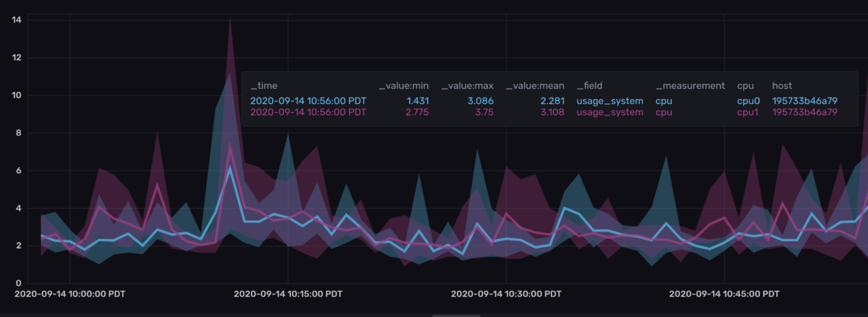Click the 10:30:00 PDT x-axis label
Viewport: 868px width, 317px height.
[x=506, y=294]
